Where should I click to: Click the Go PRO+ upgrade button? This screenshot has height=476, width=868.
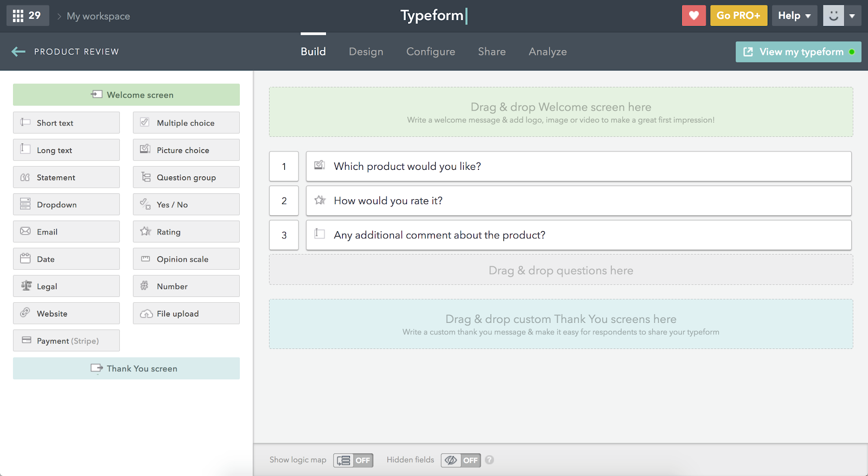[x=739, y=16]
